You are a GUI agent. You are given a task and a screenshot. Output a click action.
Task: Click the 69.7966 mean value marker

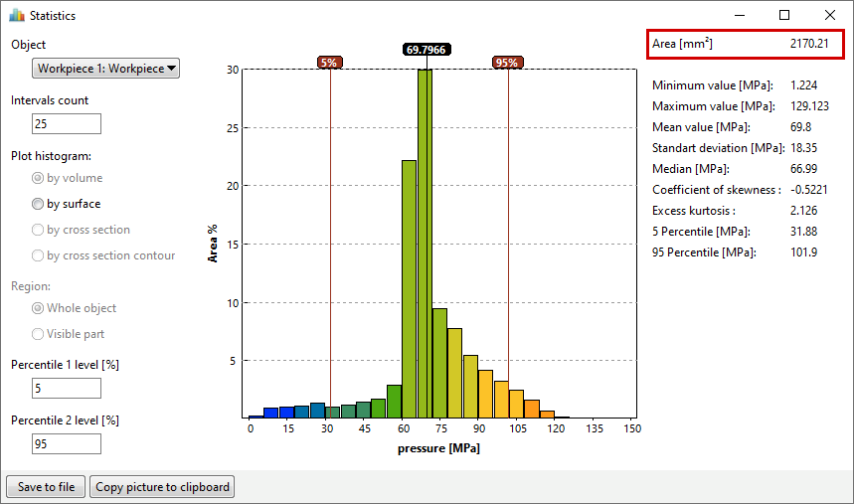[x=426, y=49]
